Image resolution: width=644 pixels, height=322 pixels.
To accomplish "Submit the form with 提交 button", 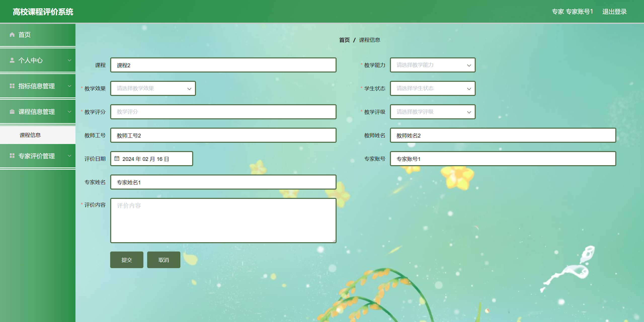I will (x=127, y=260).
